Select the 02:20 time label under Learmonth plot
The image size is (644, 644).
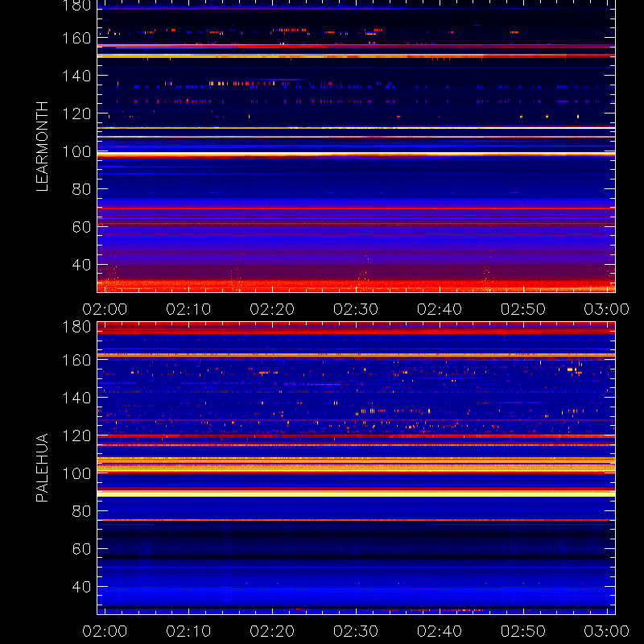click(x=272, y=309)
